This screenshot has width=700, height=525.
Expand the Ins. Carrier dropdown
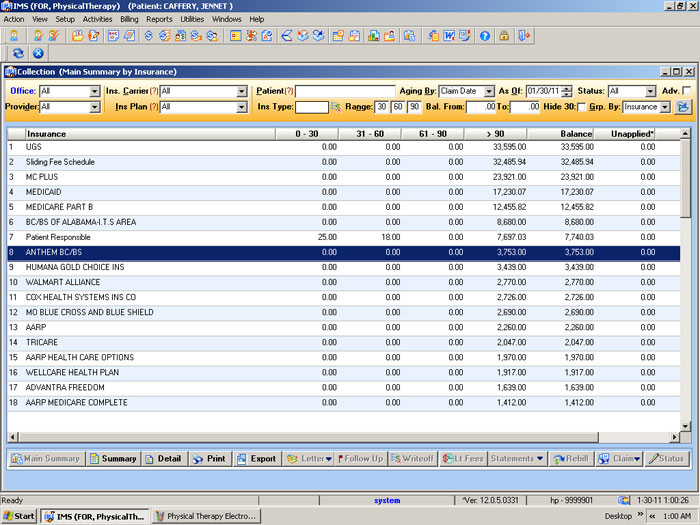click(x=242, y=91)
